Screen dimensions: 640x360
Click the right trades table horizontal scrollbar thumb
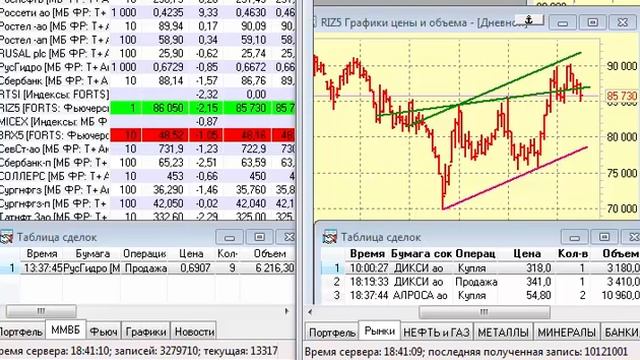tap(484, 312)
